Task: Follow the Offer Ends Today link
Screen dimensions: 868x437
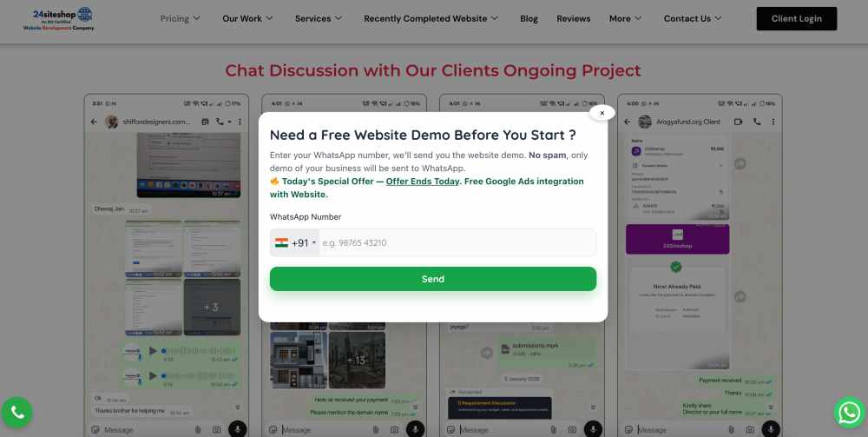Action: coord(423,181)
